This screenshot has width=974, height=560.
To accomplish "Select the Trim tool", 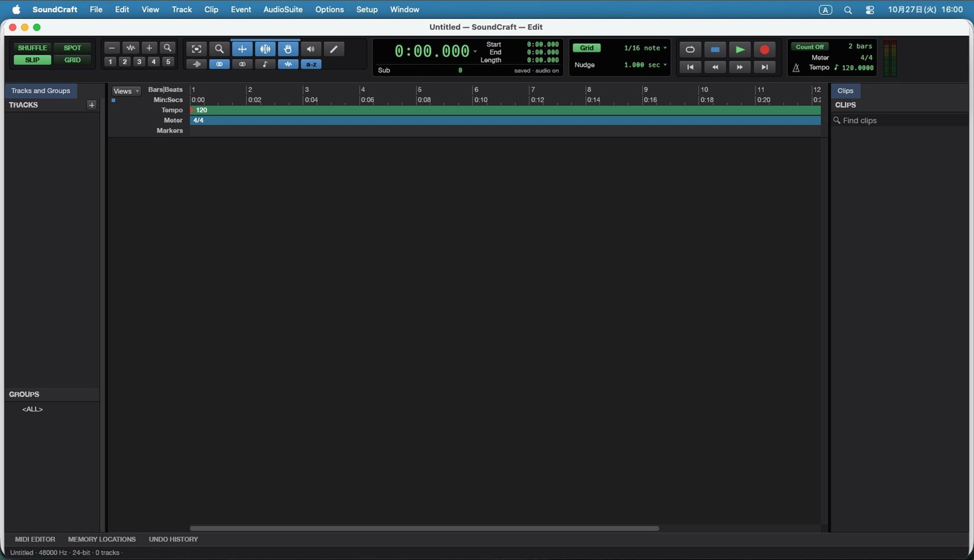I will pos(242,49).
